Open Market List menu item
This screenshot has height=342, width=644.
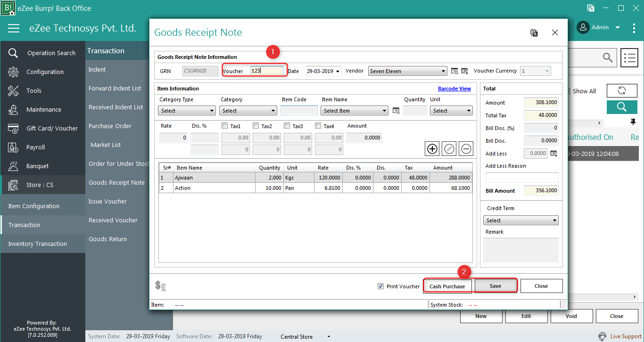coord(106,145)
